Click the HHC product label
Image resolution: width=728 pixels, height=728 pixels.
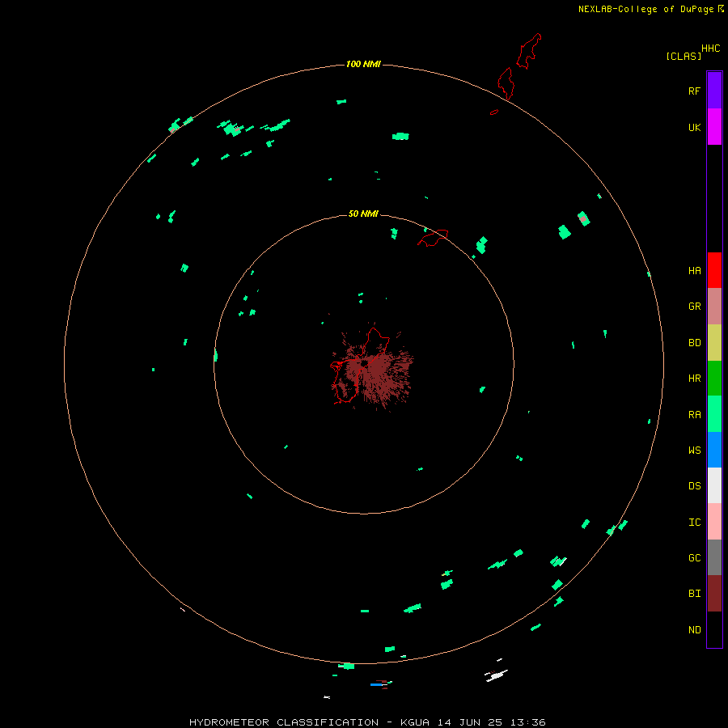[x=710, y=49]
